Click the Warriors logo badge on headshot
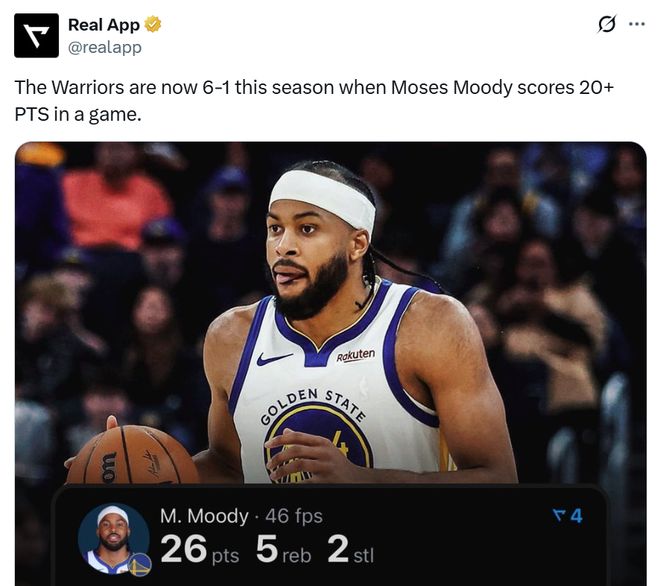Viewport: 660px width, 586px height. (140, 564)
